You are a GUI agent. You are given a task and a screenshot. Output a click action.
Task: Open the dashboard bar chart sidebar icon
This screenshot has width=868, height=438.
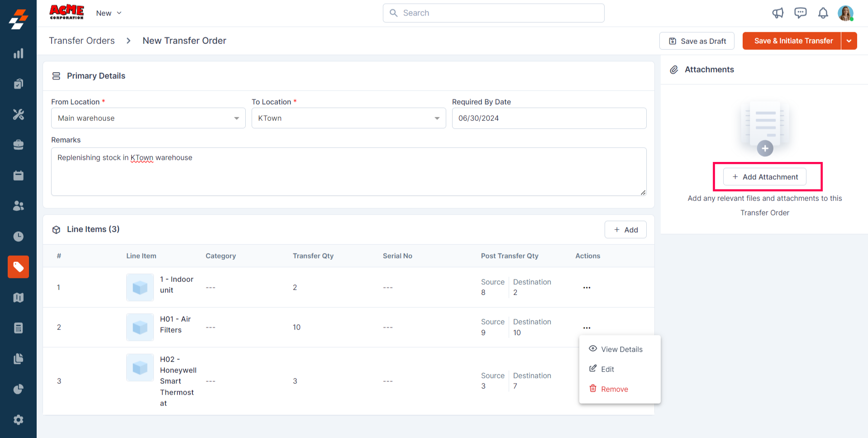coord(18,53)
